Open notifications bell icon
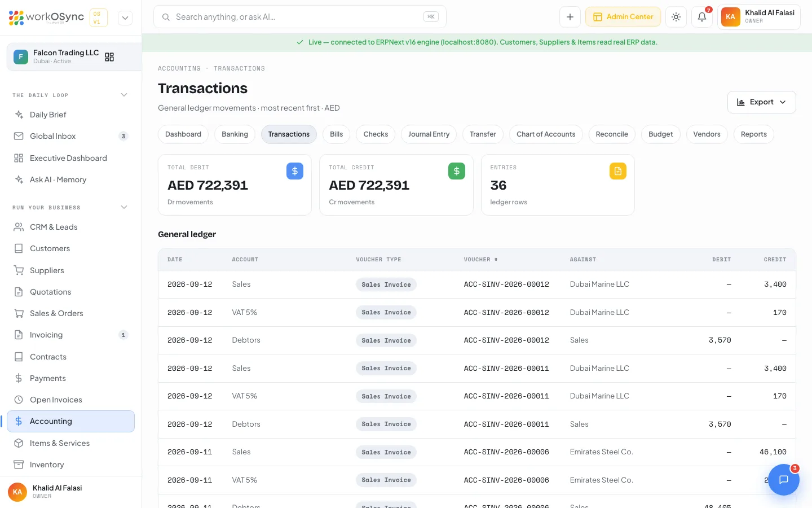The height and width of the screenshot is (508, 812). pyautogui.click(x=702, y=17)
